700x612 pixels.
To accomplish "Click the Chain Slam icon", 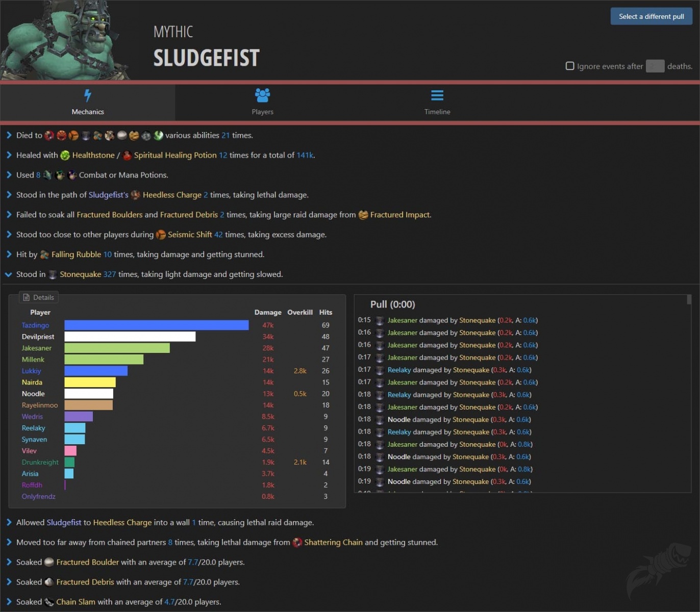I will (x=49, y=602).
